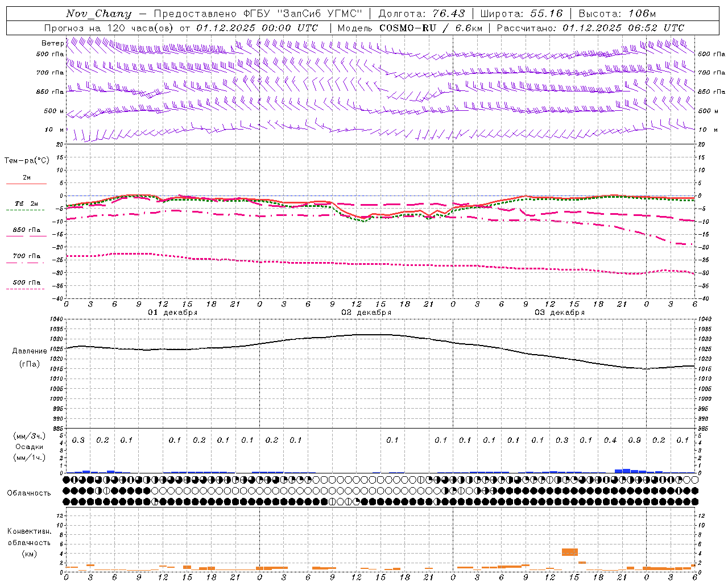Click the Ветер panel label
Screen dimensions: 728x582
52,43
